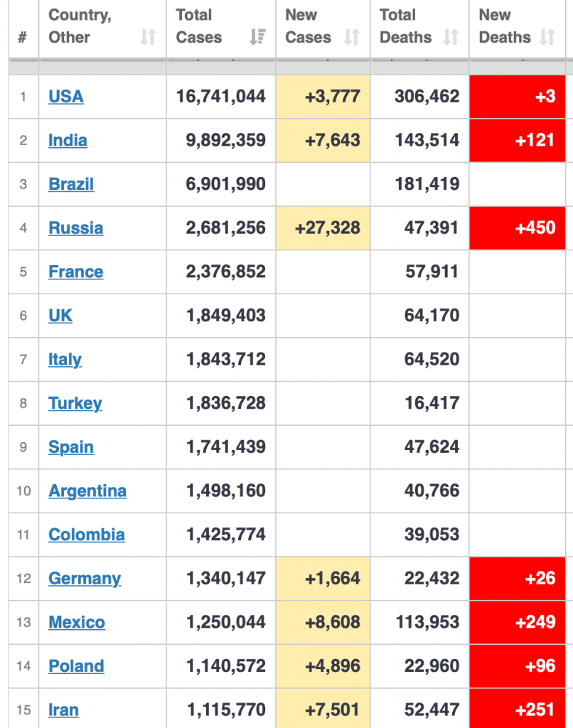Open the Mexico country link

click(x=77, y=622)
